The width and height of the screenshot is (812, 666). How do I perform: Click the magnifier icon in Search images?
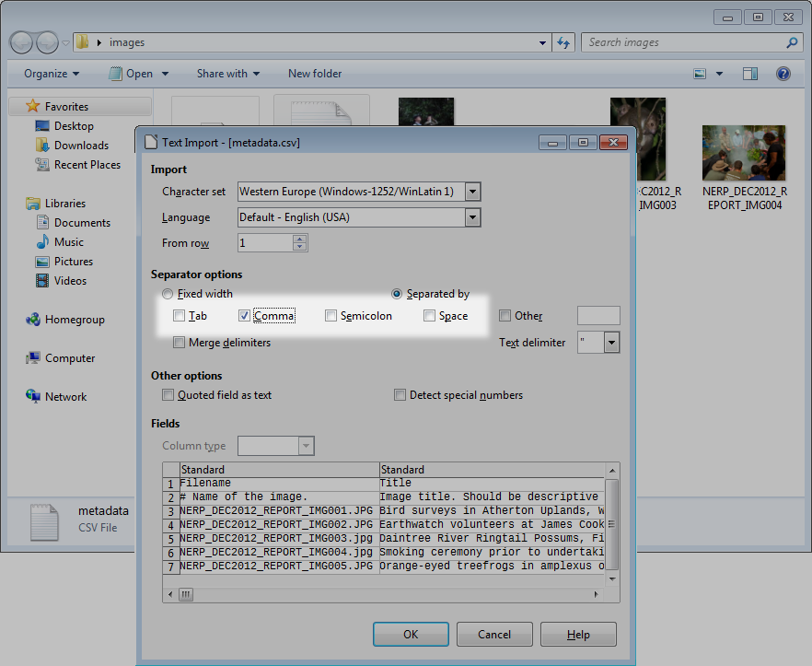[x=792, y=42]
